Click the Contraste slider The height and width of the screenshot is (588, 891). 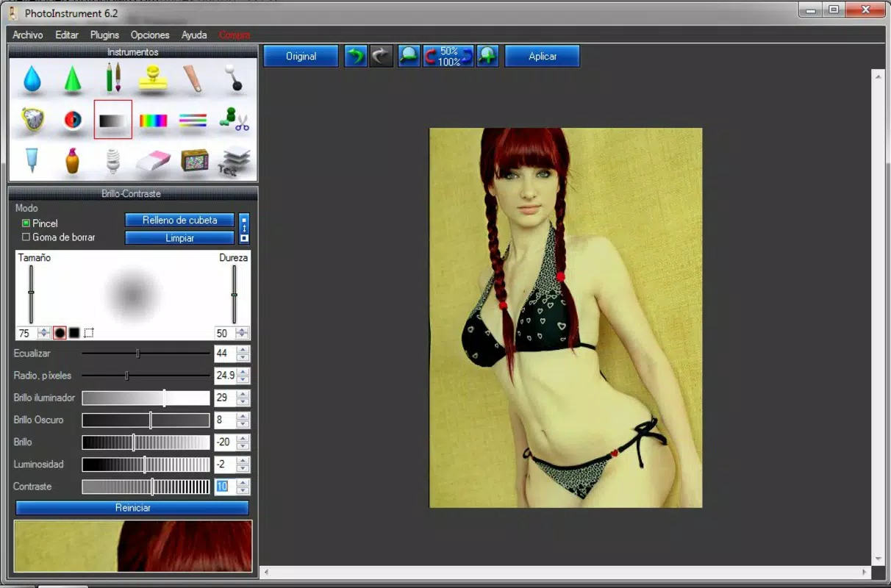point(146,487)
